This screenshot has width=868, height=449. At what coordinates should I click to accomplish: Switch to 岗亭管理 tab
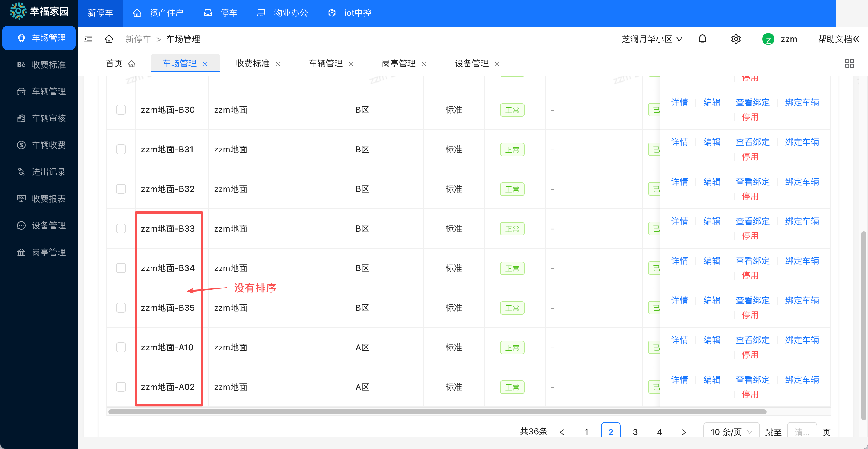click(399, 63)
